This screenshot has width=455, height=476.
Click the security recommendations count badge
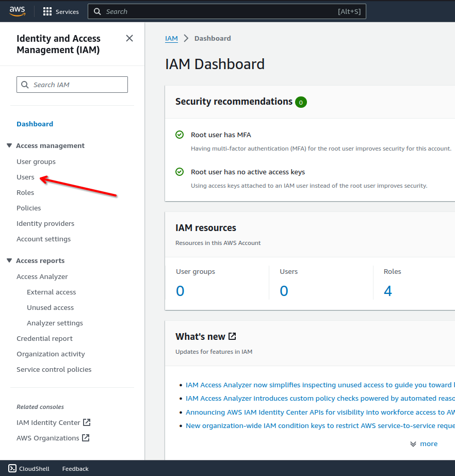coord(301,102)
